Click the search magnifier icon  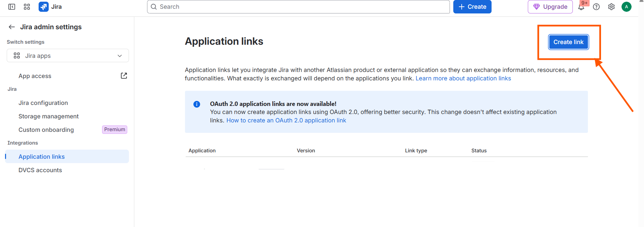[154, 7]
